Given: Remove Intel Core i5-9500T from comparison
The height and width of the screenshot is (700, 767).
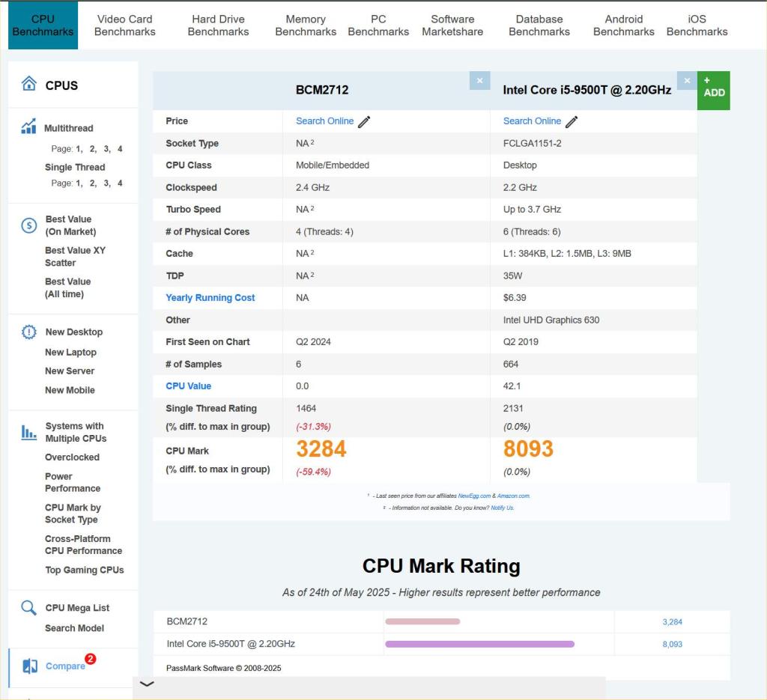Looking at the screenshot, I should [x=687, y=81].
